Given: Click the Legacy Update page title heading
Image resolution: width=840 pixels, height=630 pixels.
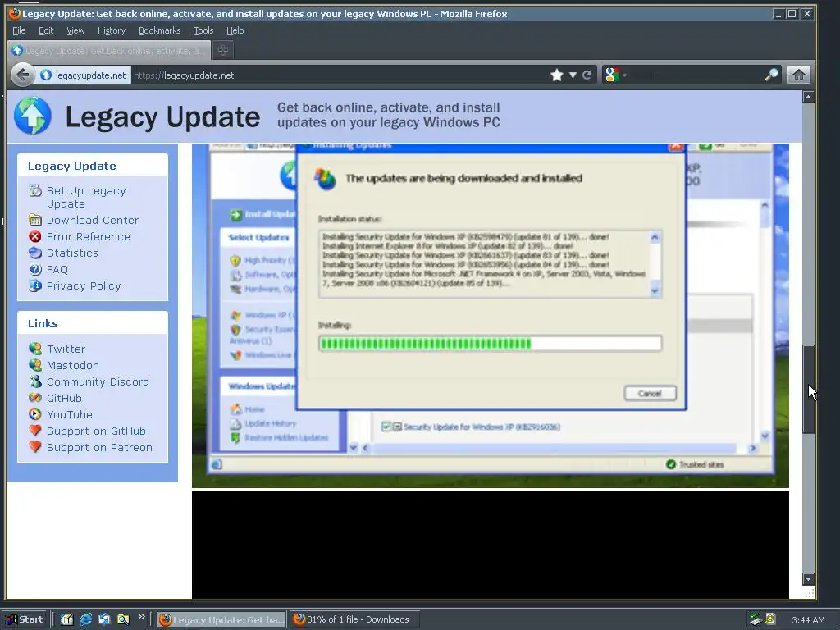Looking at the screenshot, I should (x=163, y=116).
